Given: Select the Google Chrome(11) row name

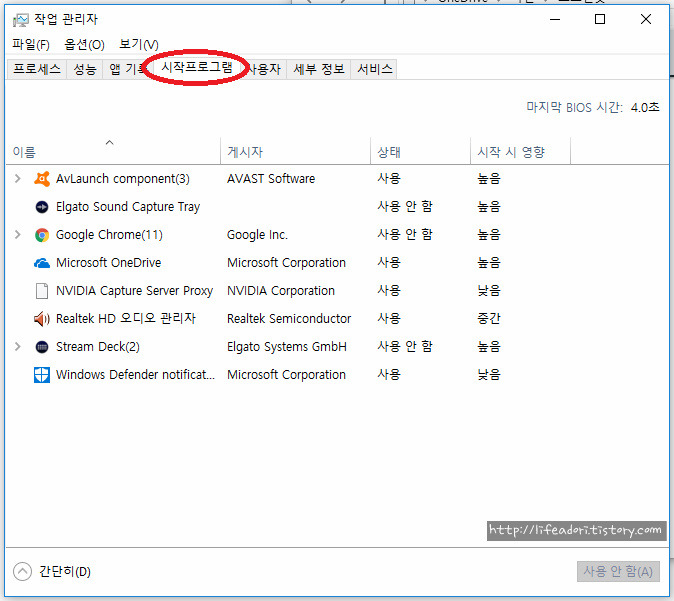Looking at the screenshot, I should (109, 235).
